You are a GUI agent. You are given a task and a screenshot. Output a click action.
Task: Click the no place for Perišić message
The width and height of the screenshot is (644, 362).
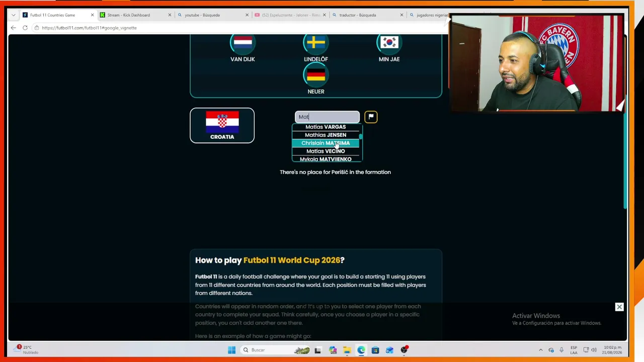point(335,172)
